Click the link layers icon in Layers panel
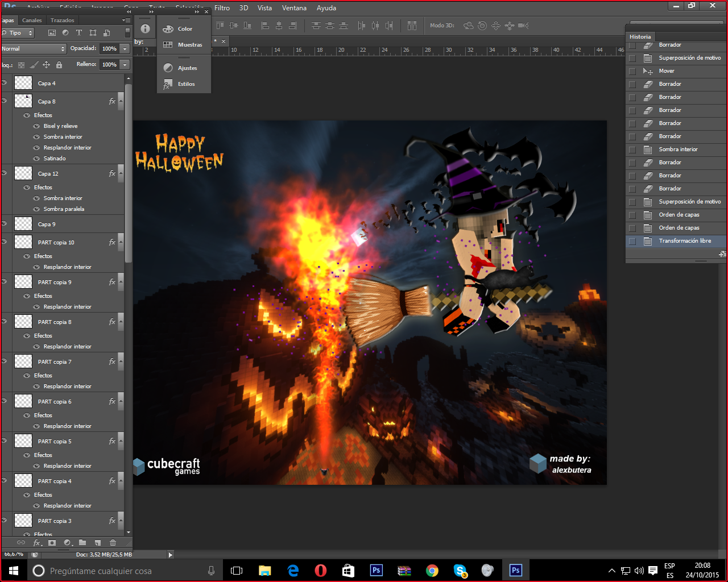Viewport: 728px width, 582px height. 21,543
